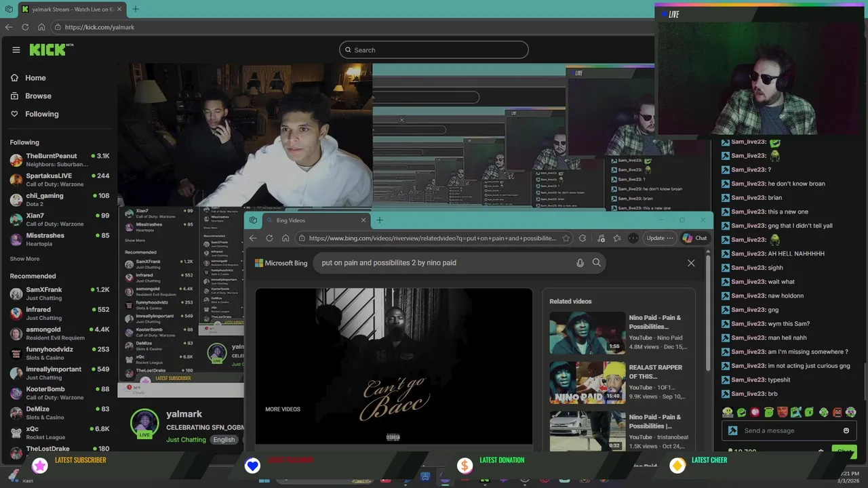
Task: Reload the kick.com page
Action: pos(25,27)
